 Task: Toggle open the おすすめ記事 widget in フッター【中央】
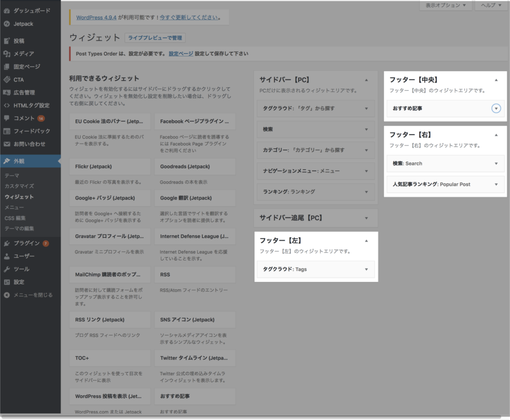pos(496,108)
